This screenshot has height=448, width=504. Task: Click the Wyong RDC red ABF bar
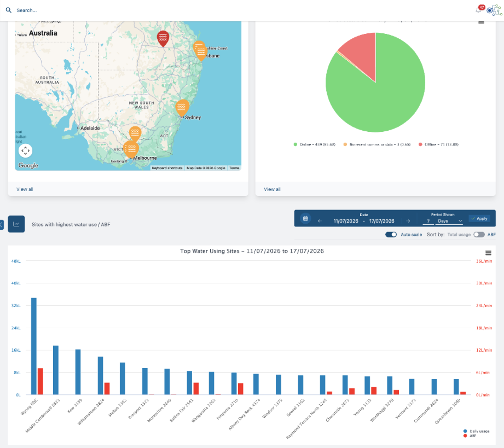click(40, 381)
